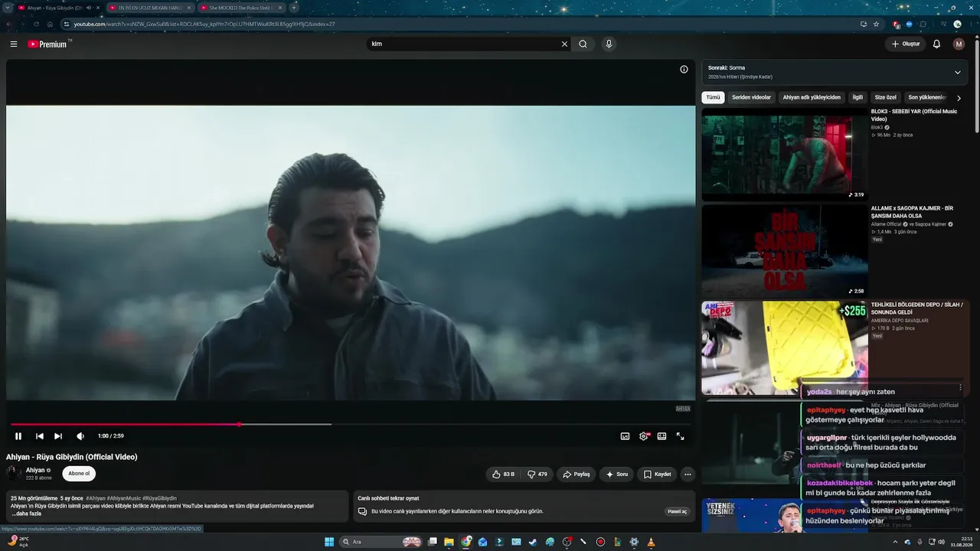Open the Ahiyan channel avatar
980x551 pixels.
coord(14,474)
